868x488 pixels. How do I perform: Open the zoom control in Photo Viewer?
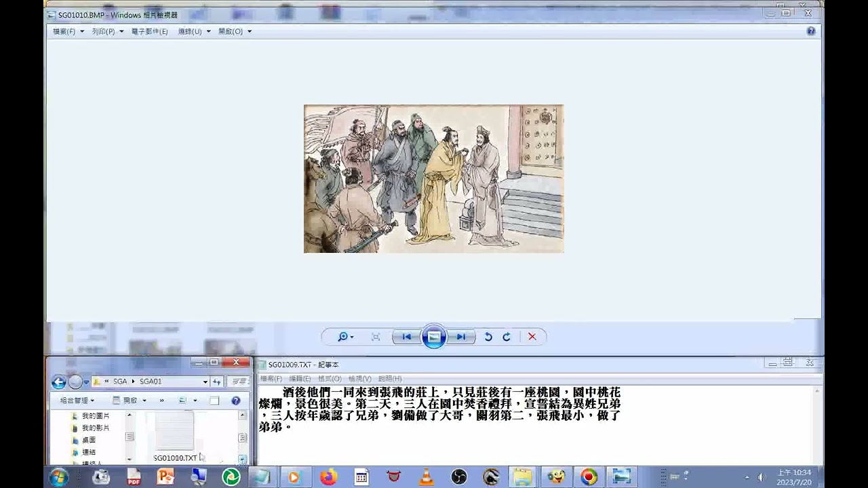click(x=345, y=337)
